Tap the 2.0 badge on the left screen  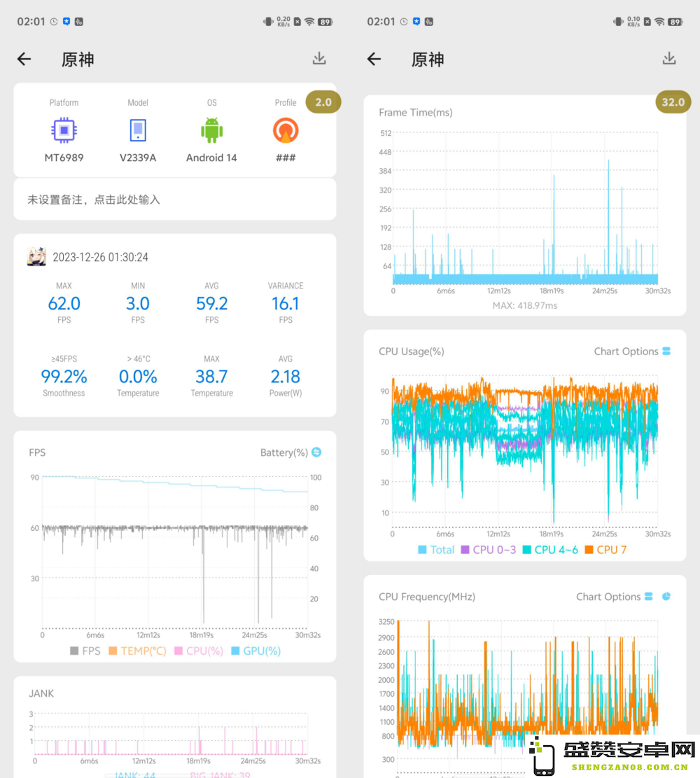point(323,102)
